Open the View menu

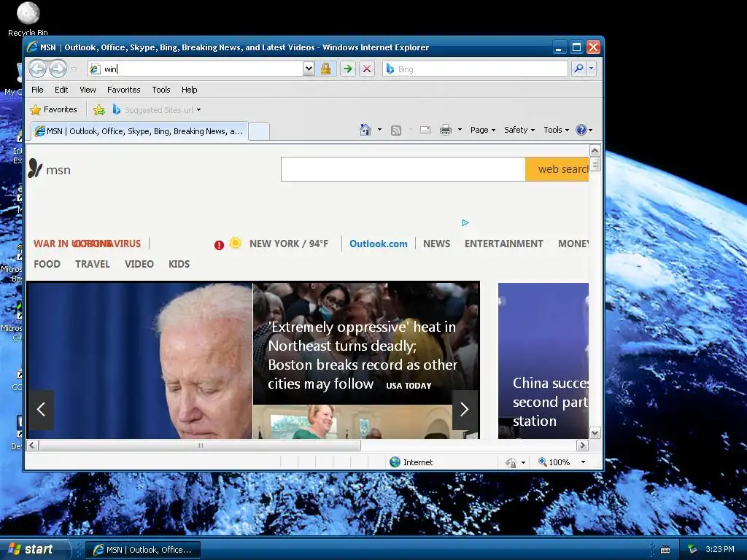point(88,90)
